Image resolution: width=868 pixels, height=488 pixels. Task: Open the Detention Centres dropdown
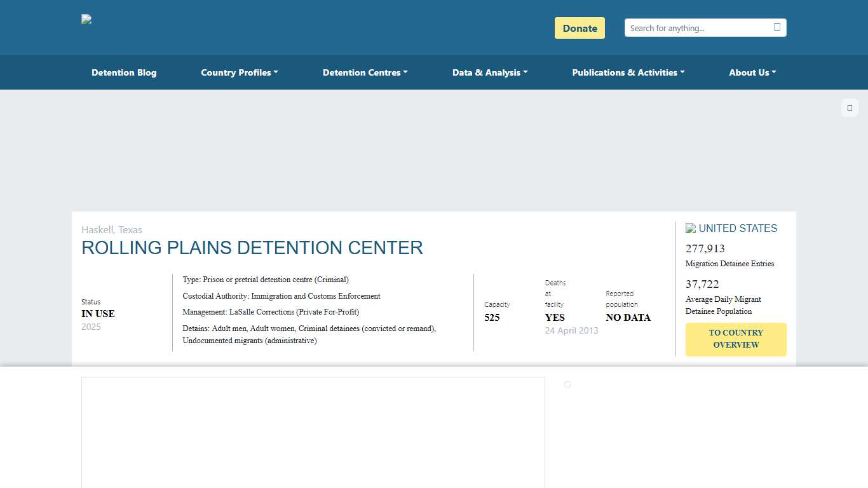tap(365, 72)
